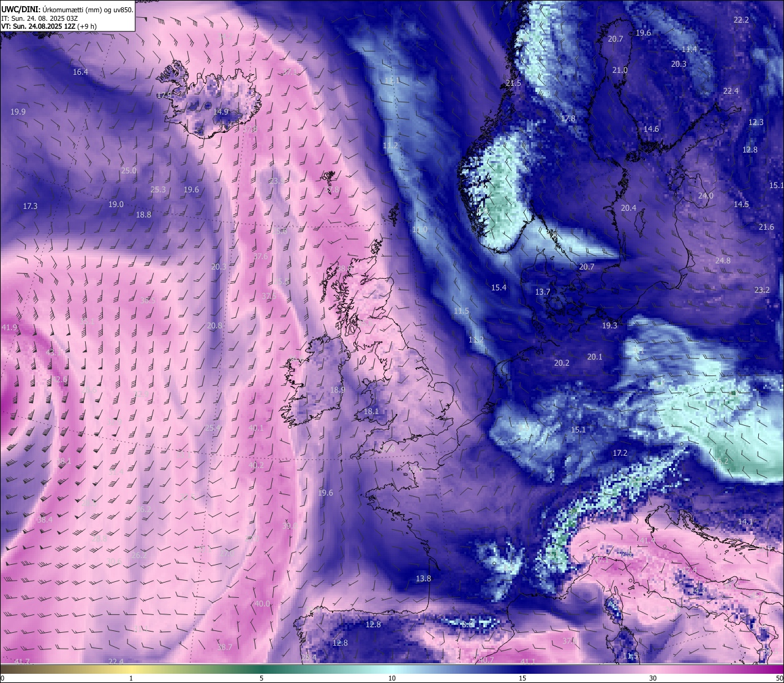Select the 41.9 value label
The width and height of the screenshot is (784, 683).
click(9, 328)
